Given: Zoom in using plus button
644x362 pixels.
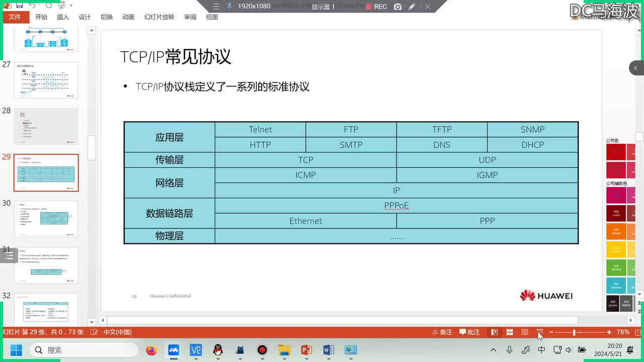Looking at the screenshot, I should coord(609,332).
